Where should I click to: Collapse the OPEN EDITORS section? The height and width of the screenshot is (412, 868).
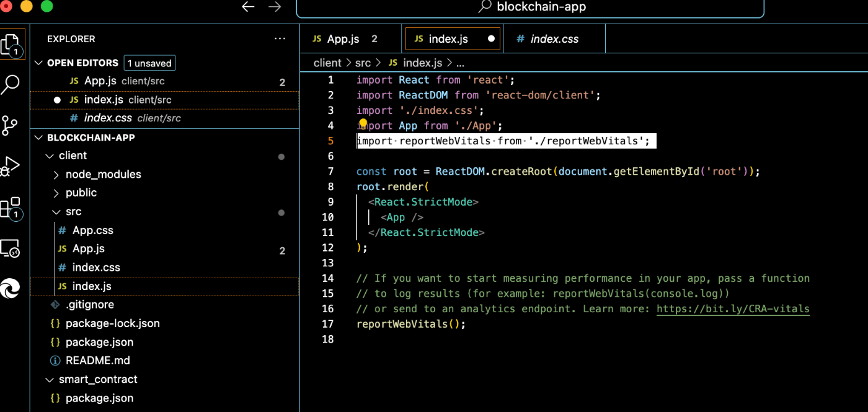point(39,63)
